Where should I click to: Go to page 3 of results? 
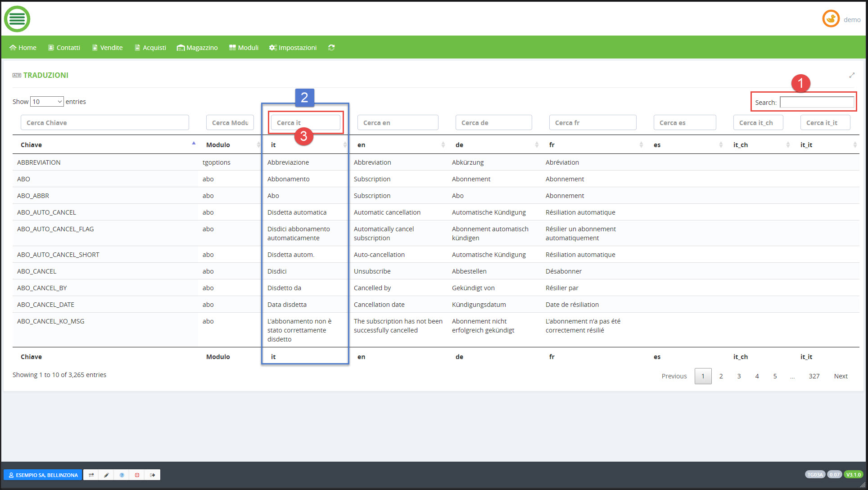pyautogui.click(x=739, y=376)
